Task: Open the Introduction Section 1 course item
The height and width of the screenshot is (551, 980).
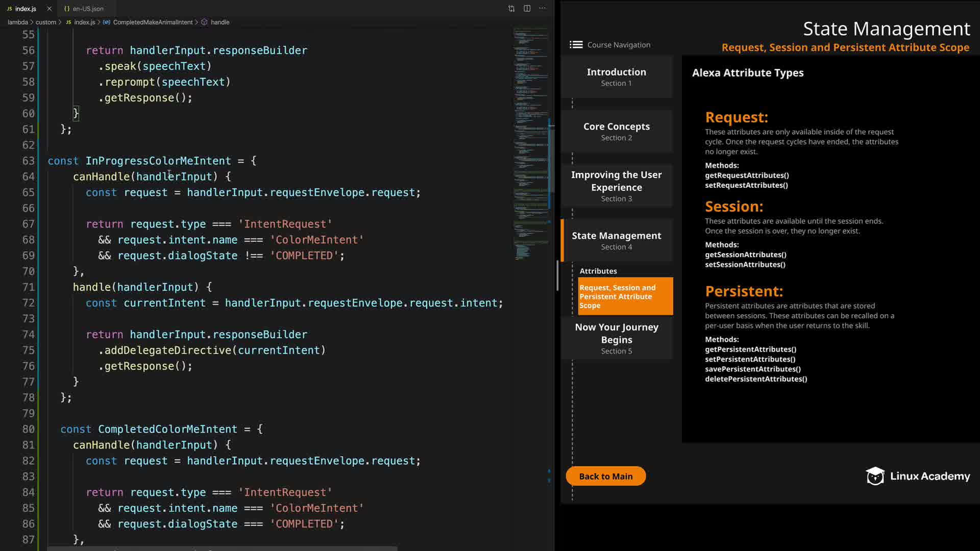Action: pos(616,77)
